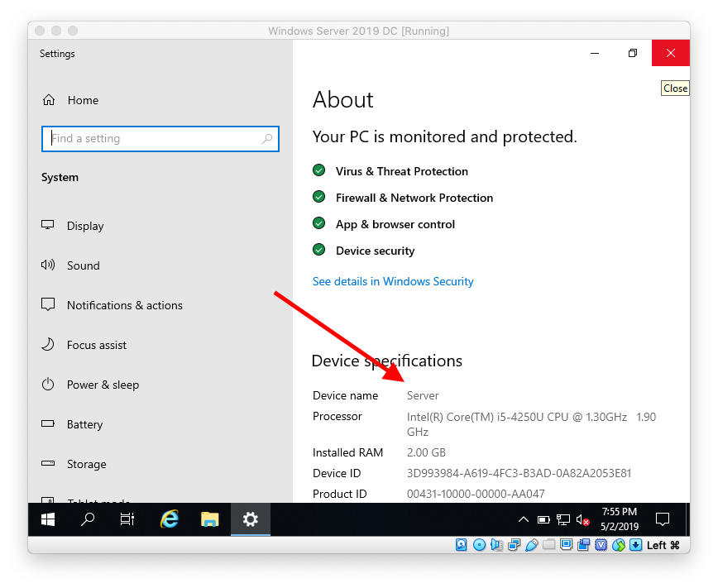Image resolution: width=718 pixels, height=588 pixels.
Task: Click the Left ⌘ host key indicator
Action: coord(663,545)
